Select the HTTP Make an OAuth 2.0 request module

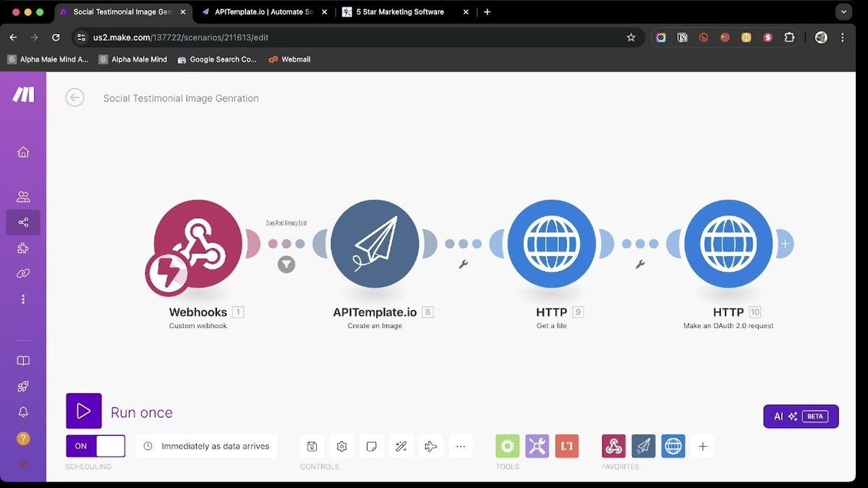point(728,244)
